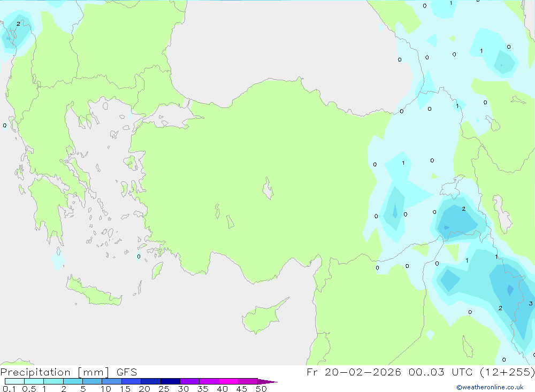Click the 2–5 mm legend color box
535x392 pixels.
pos(73,381)
